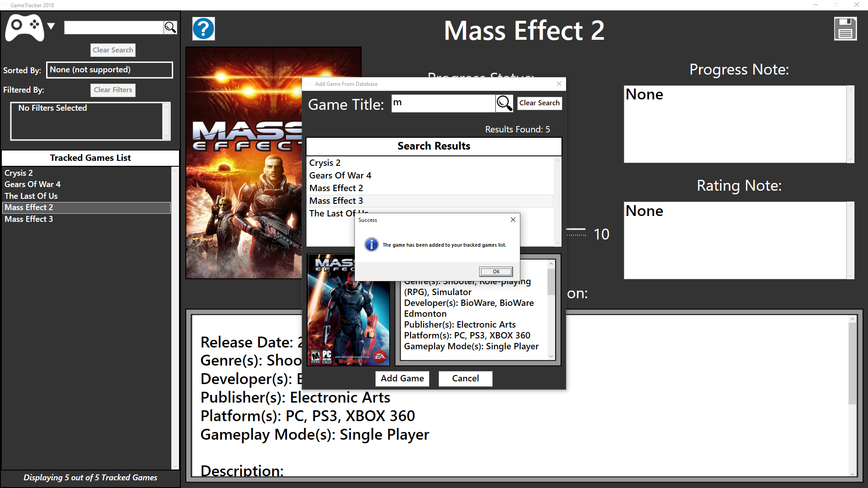Click the Game Title input field
The width and height of the screenshot is (868, 488).
coord(443,103)
